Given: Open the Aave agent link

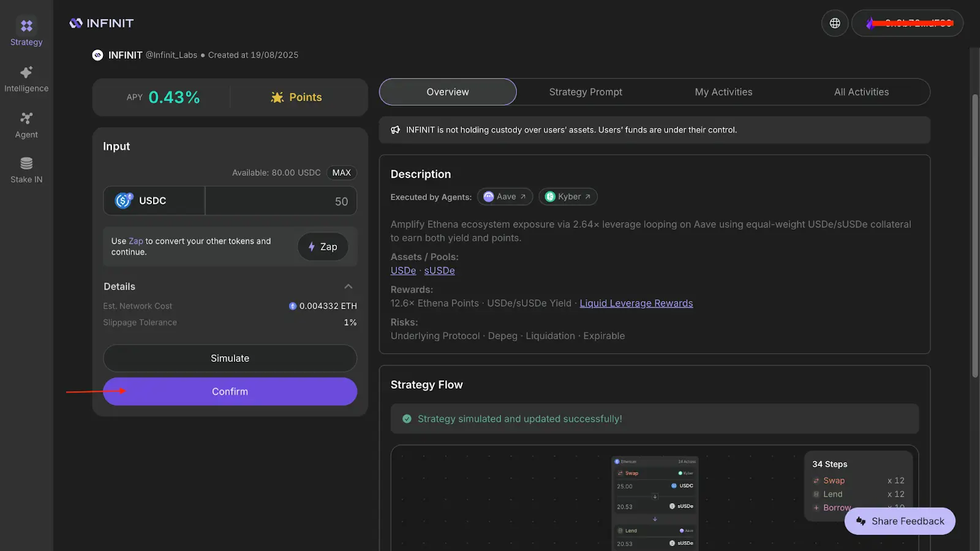Looking at the screenshot, I should click(505, 197).
